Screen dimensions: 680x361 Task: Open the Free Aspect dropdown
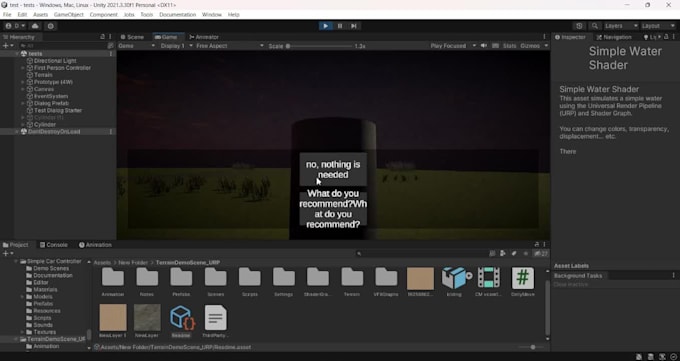tap(229, 46)
